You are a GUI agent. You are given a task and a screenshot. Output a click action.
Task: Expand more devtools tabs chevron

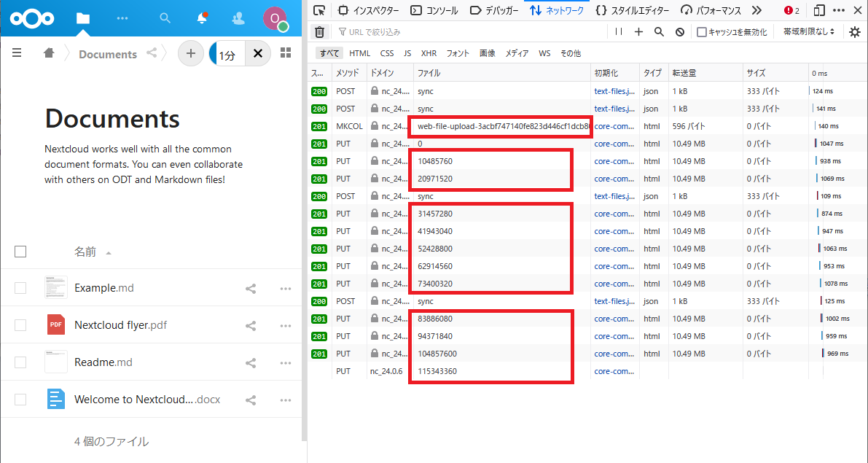point(756,10)
